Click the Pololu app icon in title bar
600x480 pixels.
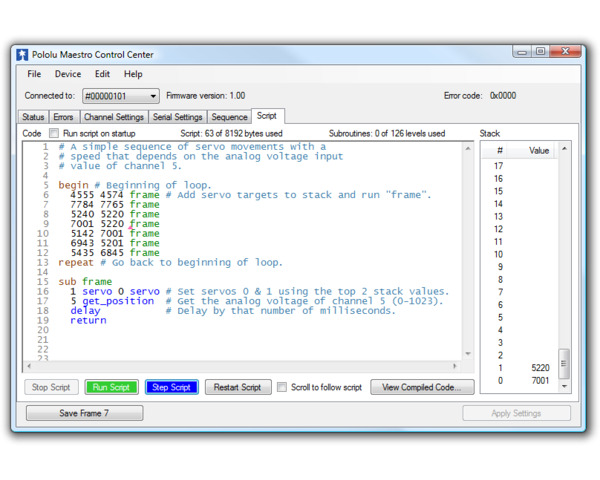coord(22,55)
